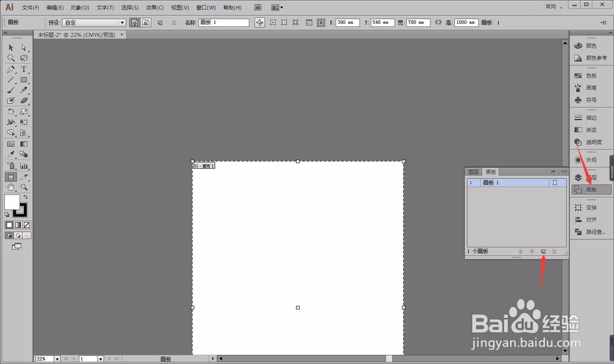Select the Column Graph tool
This screenshot has height=364, width=614.
pos(24,166)
